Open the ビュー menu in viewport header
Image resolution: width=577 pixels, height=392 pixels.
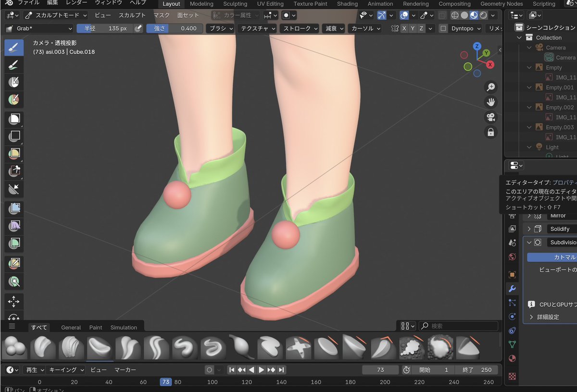pos(102,15)
